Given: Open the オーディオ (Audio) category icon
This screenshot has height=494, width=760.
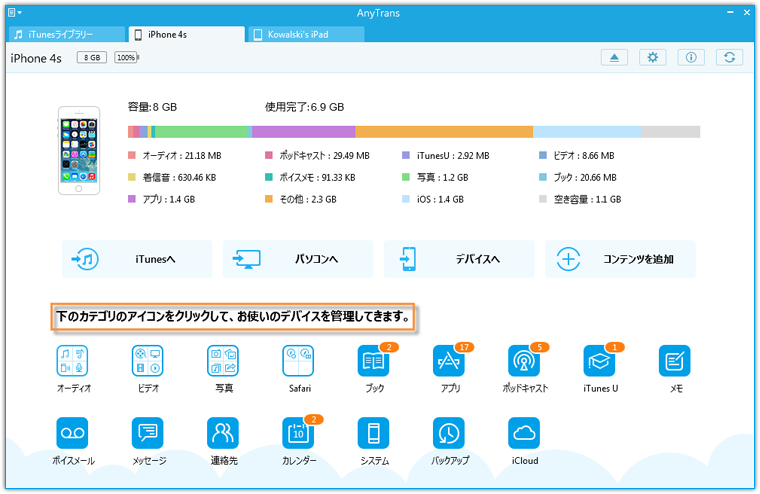Looking at the screenshot, I should (72, 361).
